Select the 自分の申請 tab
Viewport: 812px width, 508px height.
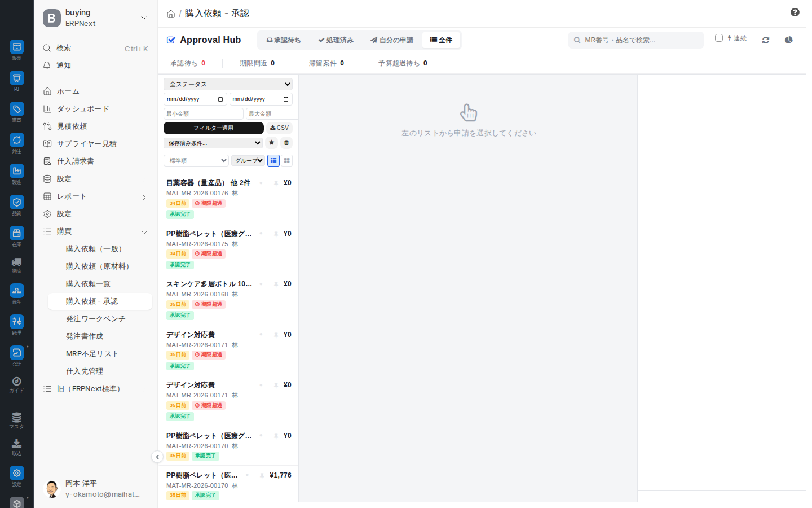coord(392,40)
